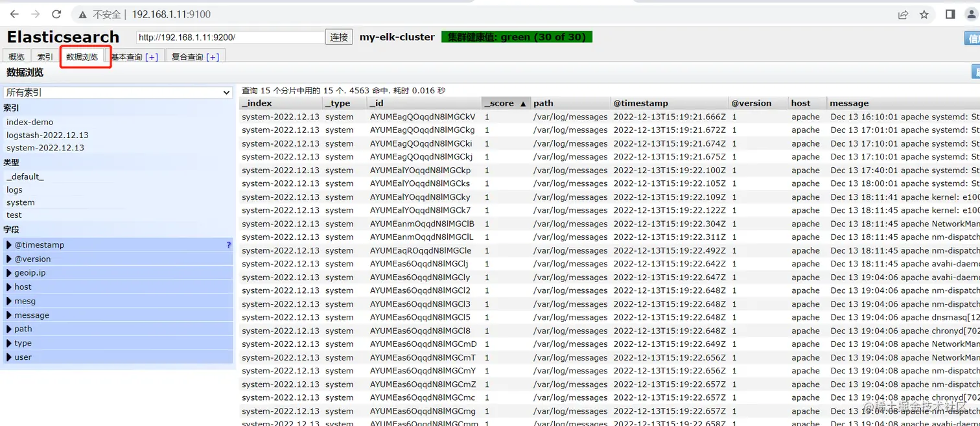Open the 所有索引 index dropdown
The image size is (980, 426).
(x=118, y=93)
